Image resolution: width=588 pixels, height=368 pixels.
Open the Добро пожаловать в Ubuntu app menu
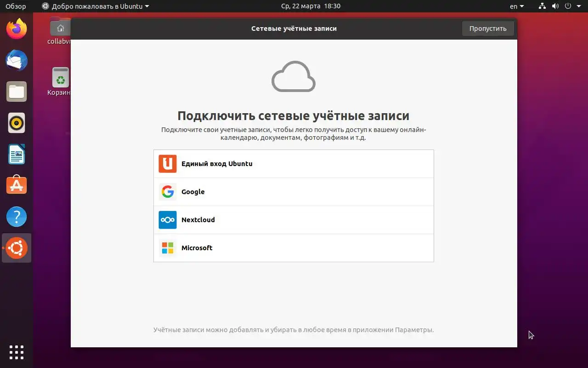[96, 6]
